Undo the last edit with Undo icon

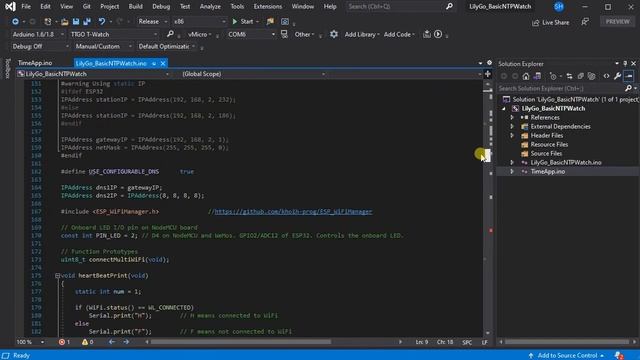(x=102, y=21)
